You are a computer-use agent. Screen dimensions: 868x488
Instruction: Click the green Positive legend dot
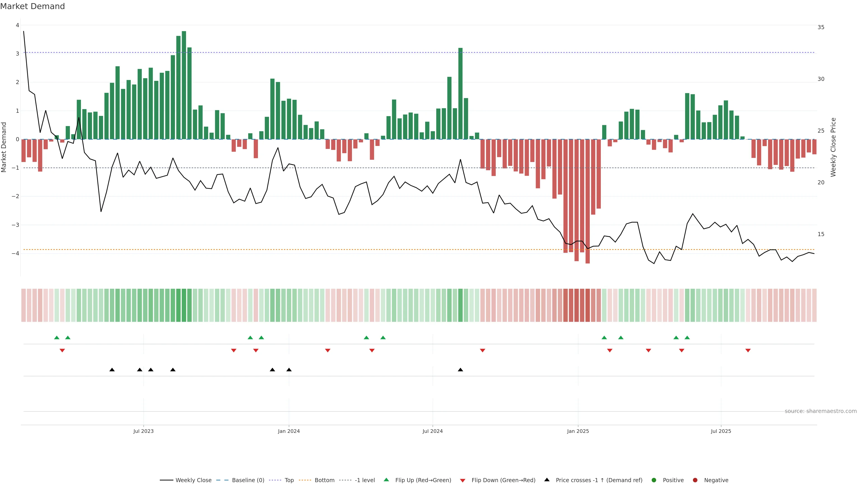(654, 480)
